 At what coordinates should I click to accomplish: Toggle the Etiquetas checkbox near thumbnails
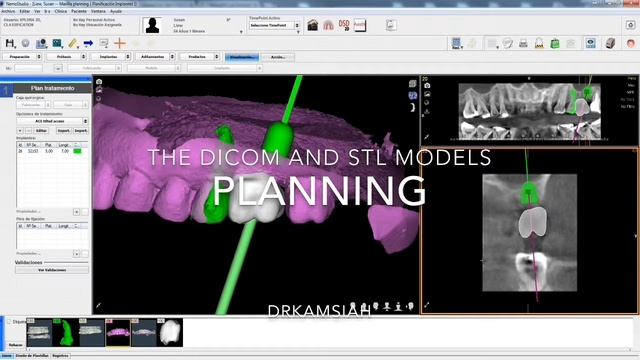pyautogui.click(x=9, y=322)
